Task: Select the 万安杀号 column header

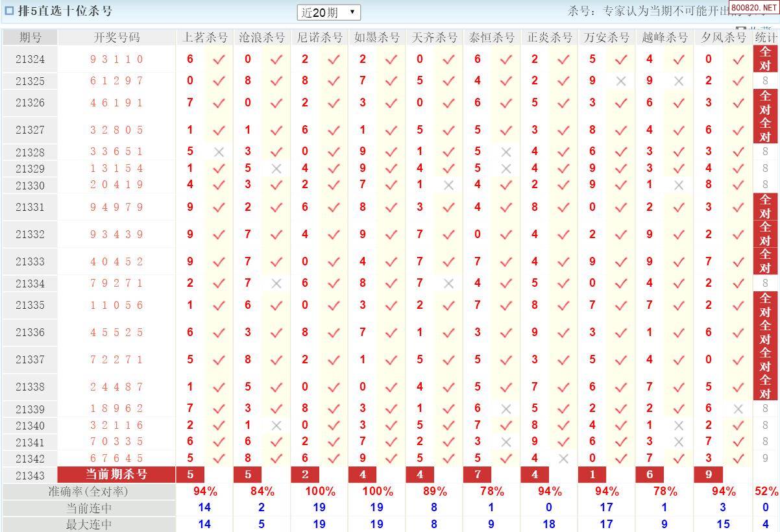Action: point(607,38)
